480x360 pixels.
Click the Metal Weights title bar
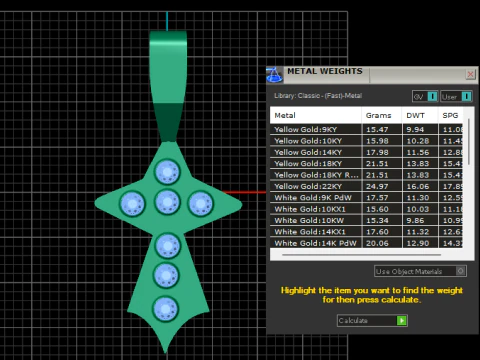pos(372,75)
